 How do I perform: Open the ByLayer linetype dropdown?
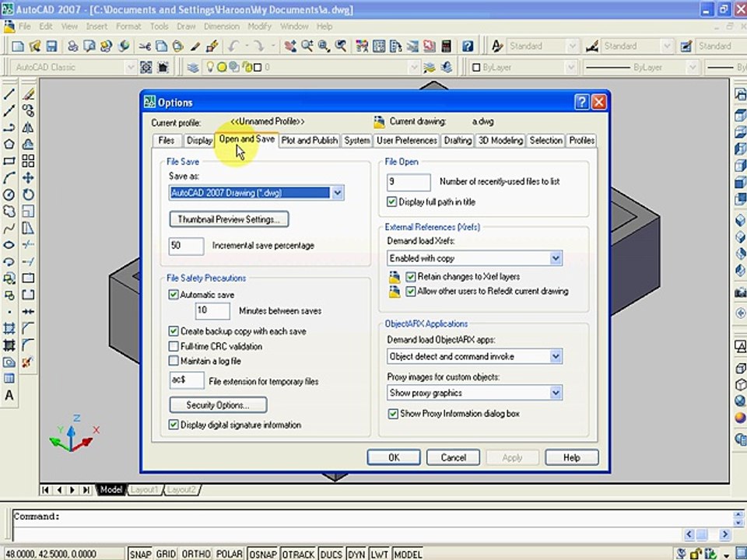(693, 68)
